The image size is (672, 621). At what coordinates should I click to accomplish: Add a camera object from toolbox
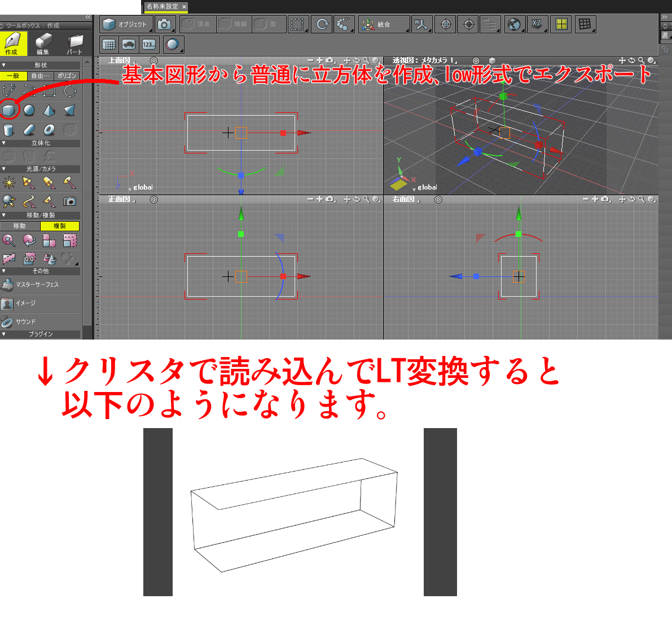pyautogui.click(x=70, y=201)
